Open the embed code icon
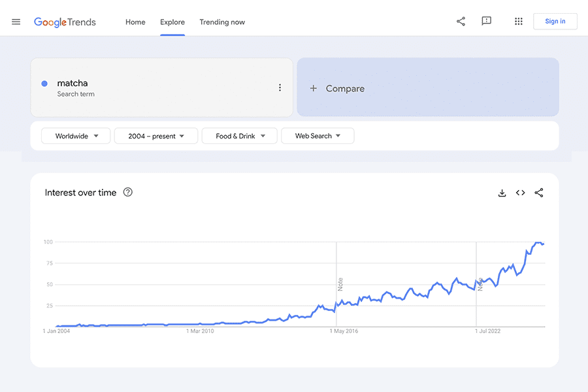This screenshot has width=588, height=392. (520, 193)
